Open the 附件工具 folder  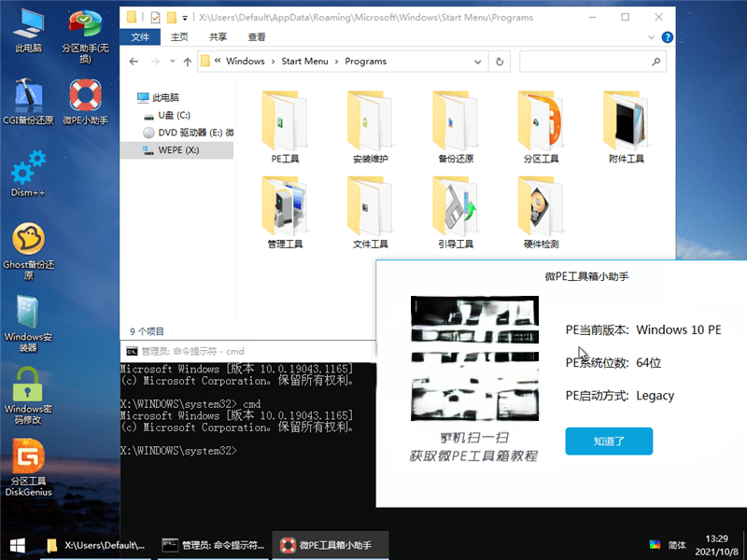point(626,127)
